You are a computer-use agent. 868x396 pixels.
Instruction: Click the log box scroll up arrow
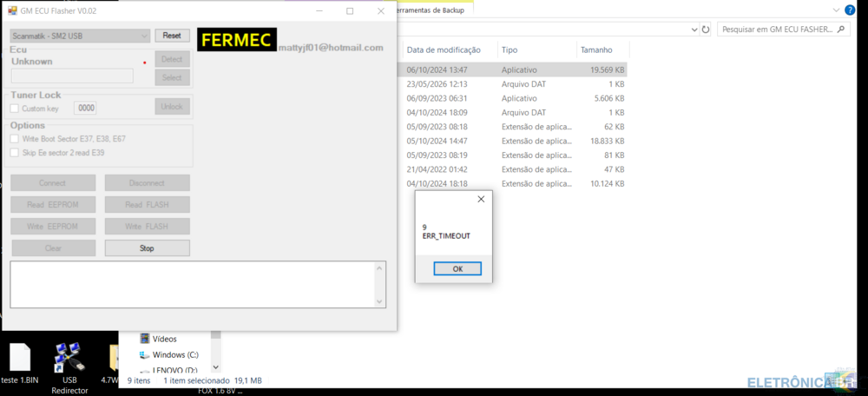(379, 268)
